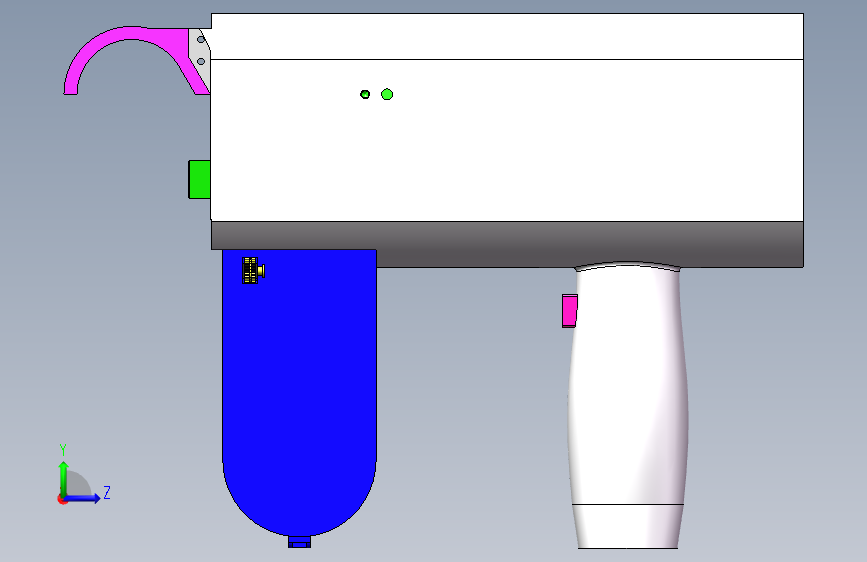The image size is (867, 562).
Task: Click the yellow knob on the blue tank
Action: click(x=253, y=270)
